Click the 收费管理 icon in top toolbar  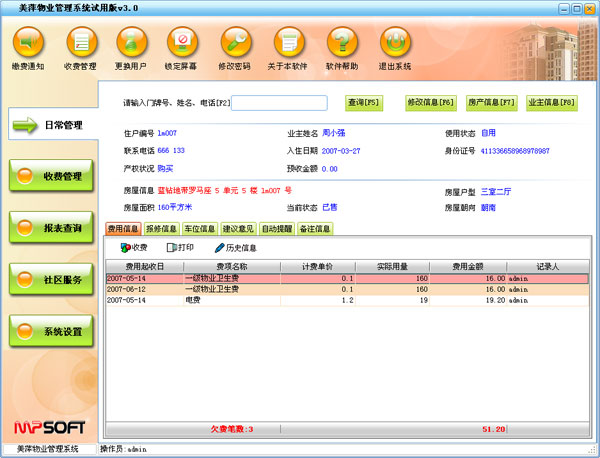pyautogui.click(x=81, y=45)
